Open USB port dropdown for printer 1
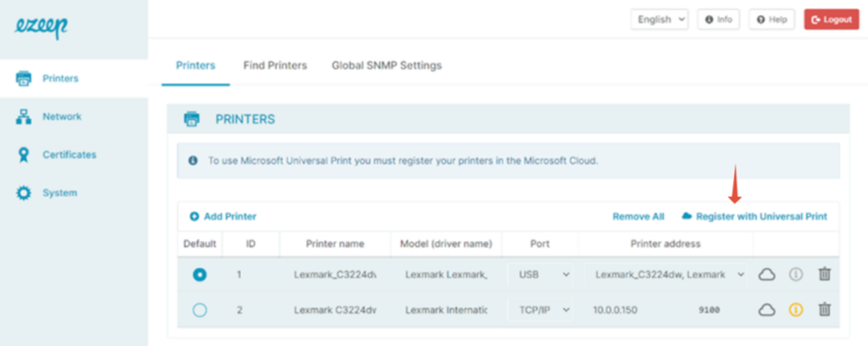Viewport: 868px width, 346px height. [540, 274]
